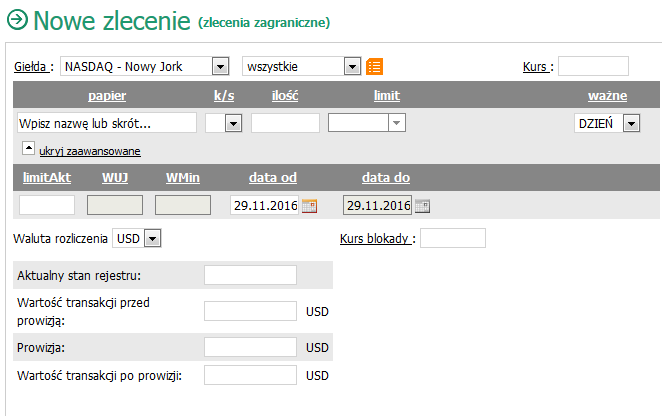662x416 pixels.
Task: Click the Prowizja value field
Action: [x=250, y=347]
